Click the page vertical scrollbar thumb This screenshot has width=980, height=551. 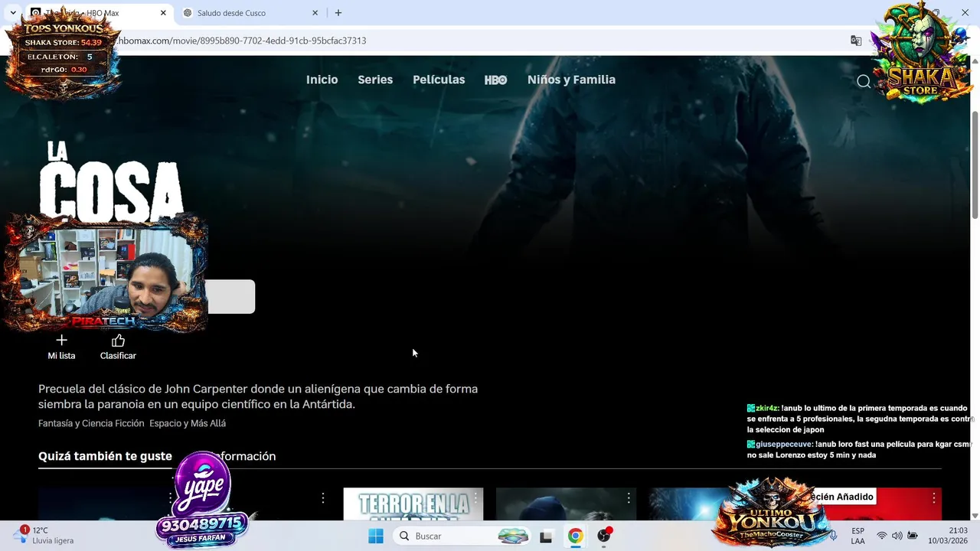pos(975,165)
